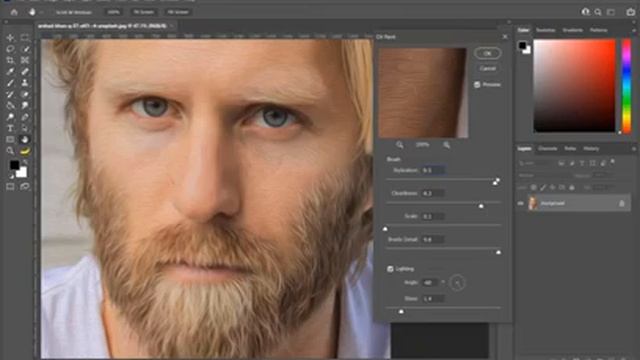
Task: Select the Rectangular Marquee tool
Action: 25,38
